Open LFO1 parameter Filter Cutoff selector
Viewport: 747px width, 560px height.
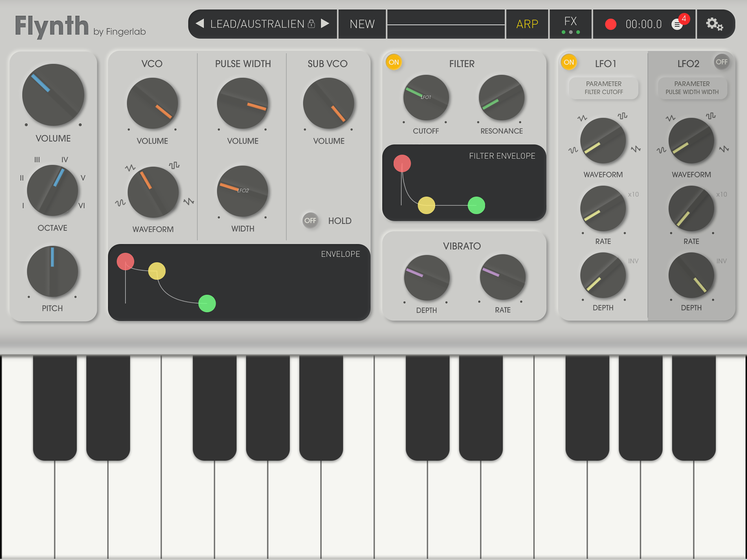[603, 88]
